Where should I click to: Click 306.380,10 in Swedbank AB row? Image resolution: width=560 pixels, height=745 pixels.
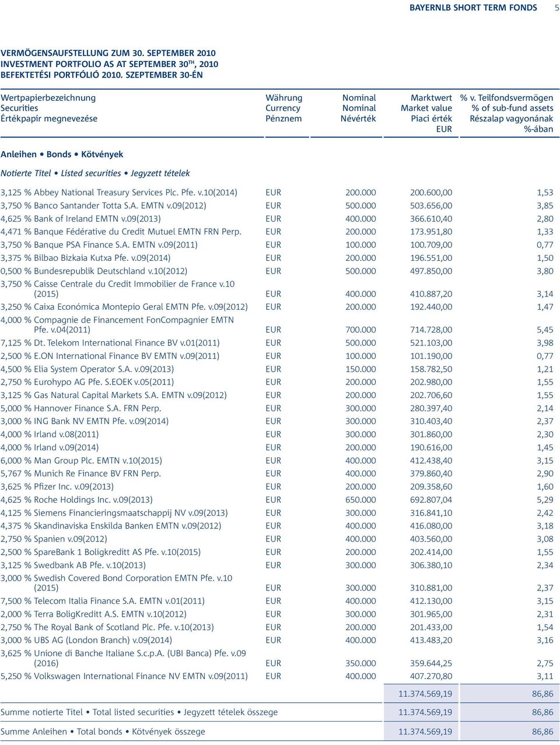point(431,565)
